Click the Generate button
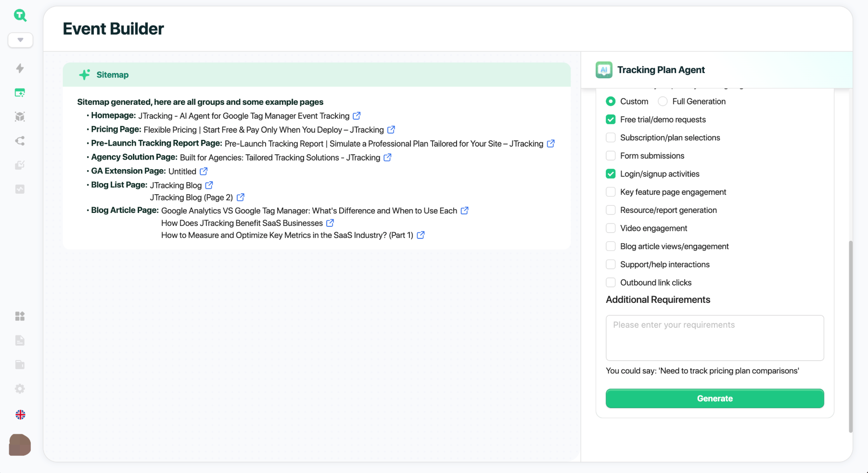The height and width of the screenshot is (473, 868). [715, 398]
